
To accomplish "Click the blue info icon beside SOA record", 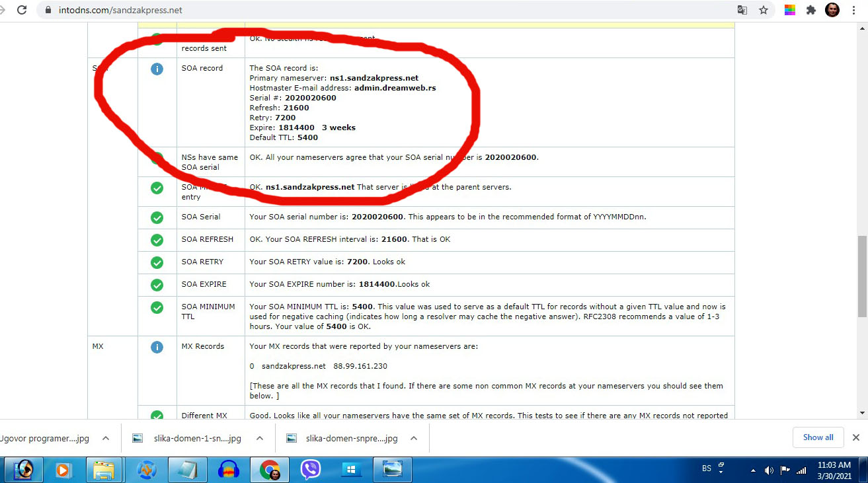I will (x=157, y=69).
